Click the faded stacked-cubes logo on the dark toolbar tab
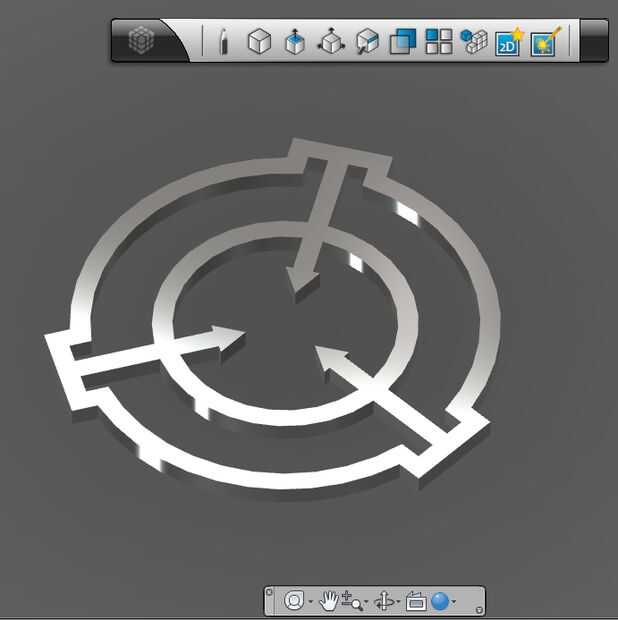 [141, 40]
